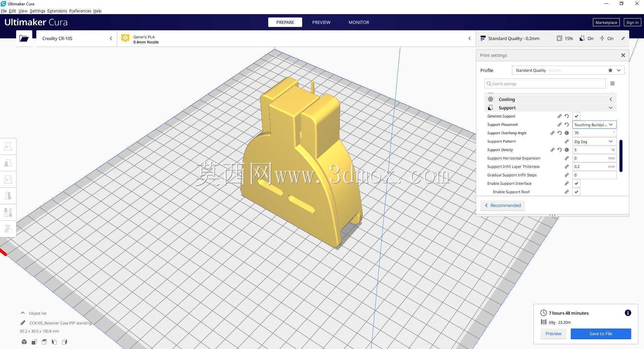Expand the Creality CR-10S printer selector
This screenshot has width=644, height=349.
tap(77, 38)
